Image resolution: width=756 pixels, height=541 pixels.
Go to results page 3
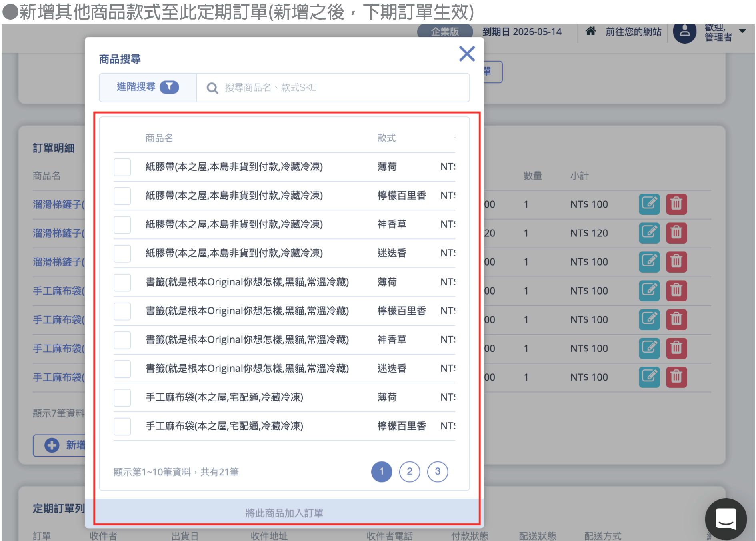(x=438, y=471)
